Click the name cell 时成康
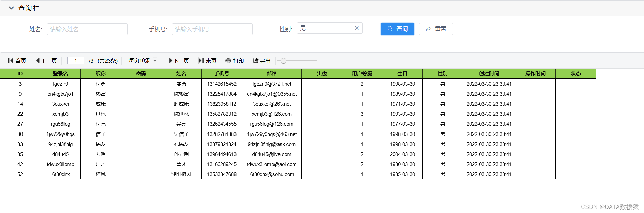This screenshot has width=644, height=213. tap(181, 104)
